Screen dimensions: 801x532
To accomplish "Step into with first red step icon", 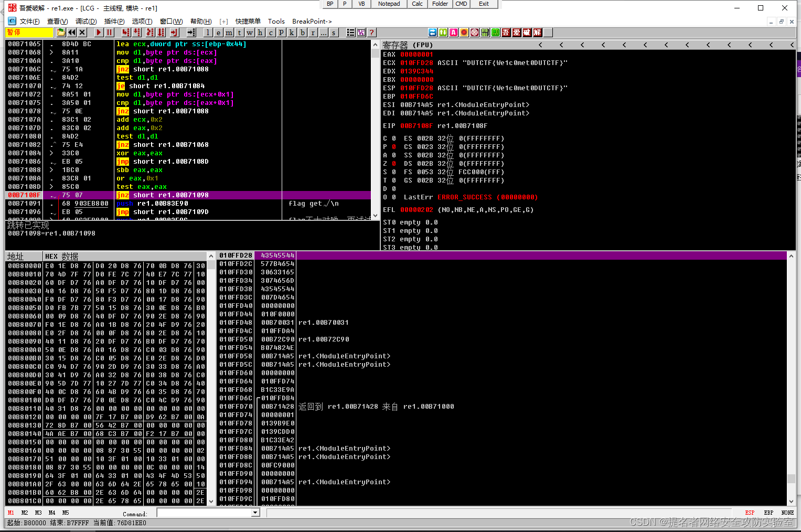I will (126, 33).
